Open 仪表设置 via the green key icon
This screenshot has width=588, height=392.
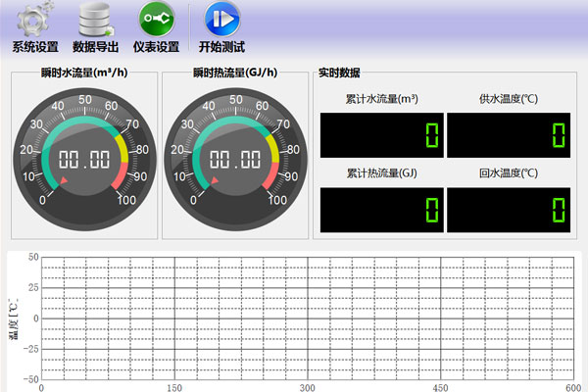(156, 19)
